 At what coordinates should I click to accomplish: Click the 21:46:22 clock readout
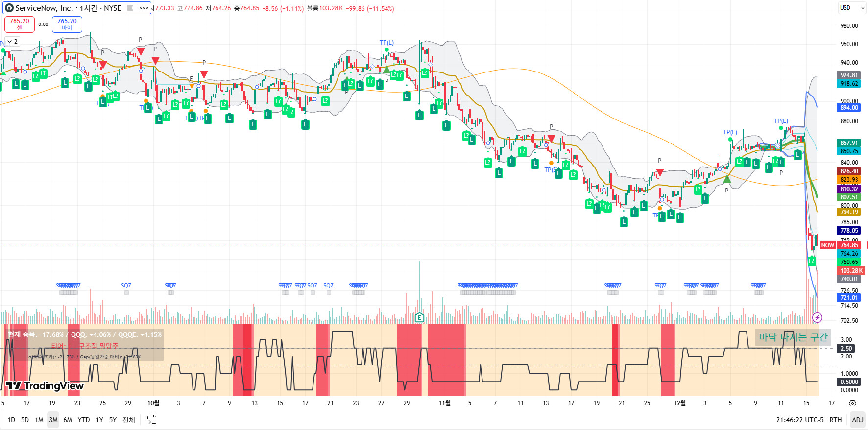coord(790,420)
